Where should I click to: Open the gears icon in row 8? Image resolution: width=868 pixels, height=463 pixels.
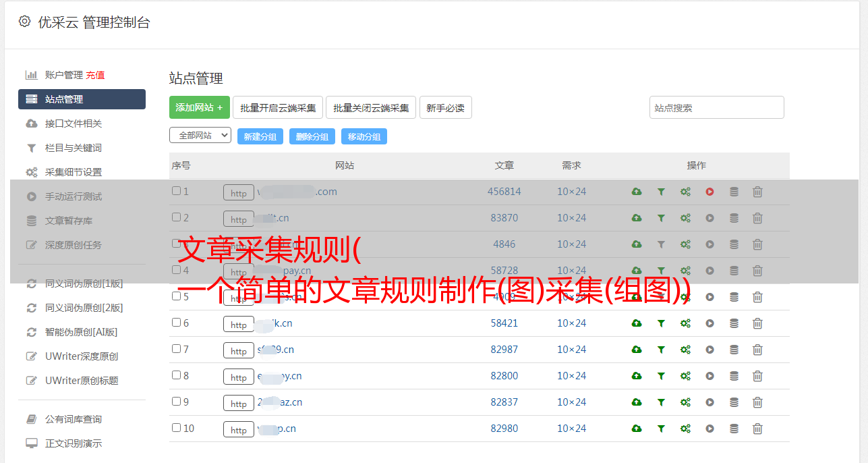click(685, 376)
